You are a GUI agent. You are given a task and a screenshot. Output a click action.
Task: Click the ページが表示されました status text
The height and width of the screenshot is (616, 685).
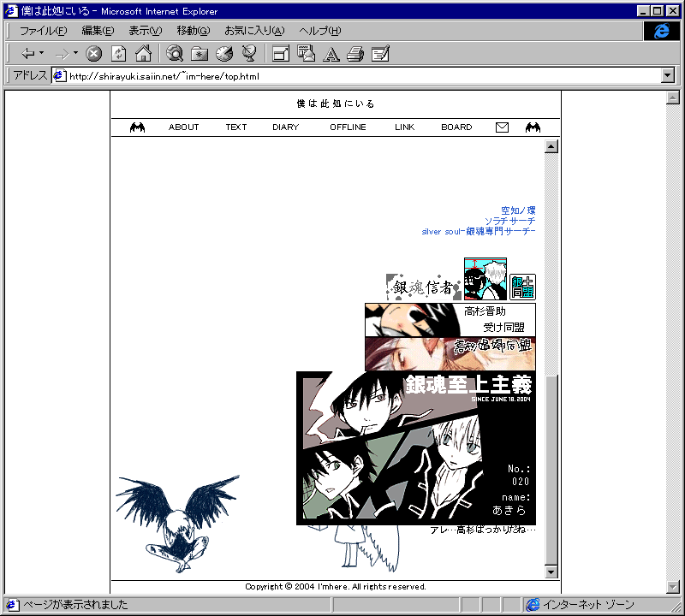tap(75, 605)
